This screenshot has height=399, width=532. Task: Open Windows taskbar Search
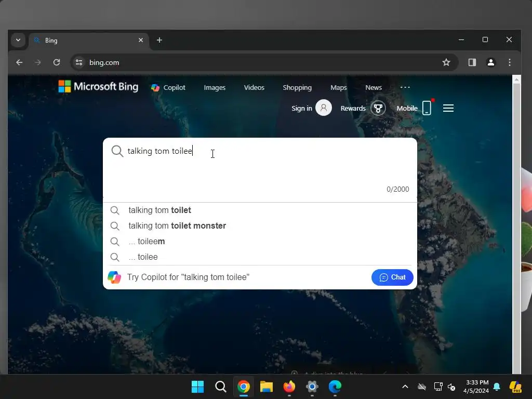(220, 387)
